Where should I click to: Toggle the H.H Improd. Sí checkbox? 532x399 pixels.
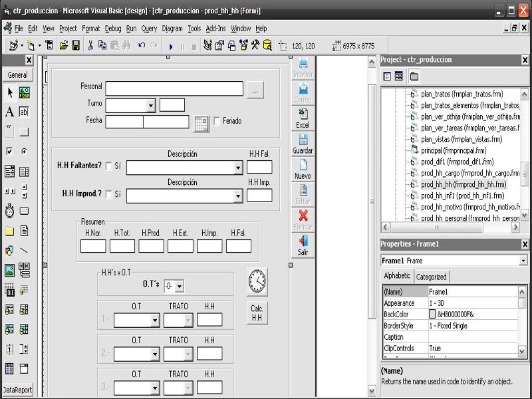tap(109, 194)
